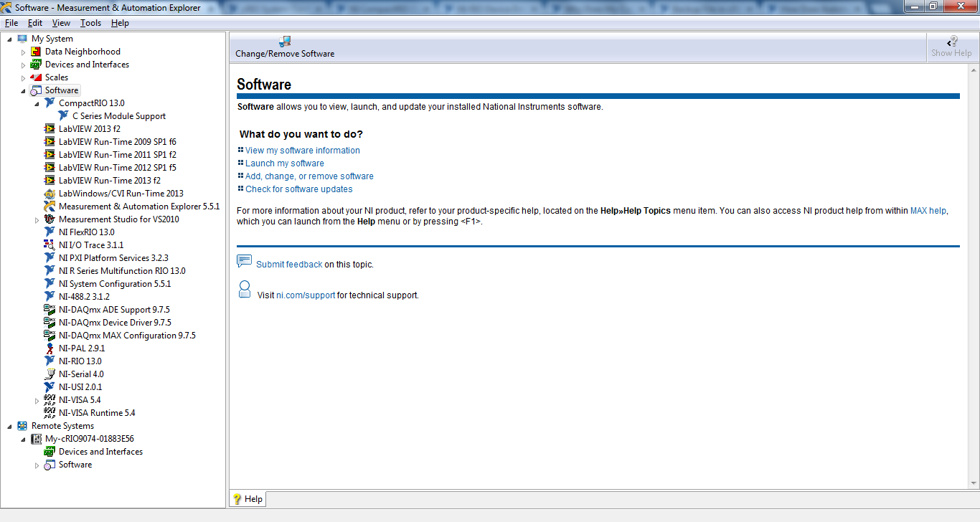Screen dimensions: 980x522
Task: Select NI R Series Multifunction RIO 13.0
Action: coord(122,271)
